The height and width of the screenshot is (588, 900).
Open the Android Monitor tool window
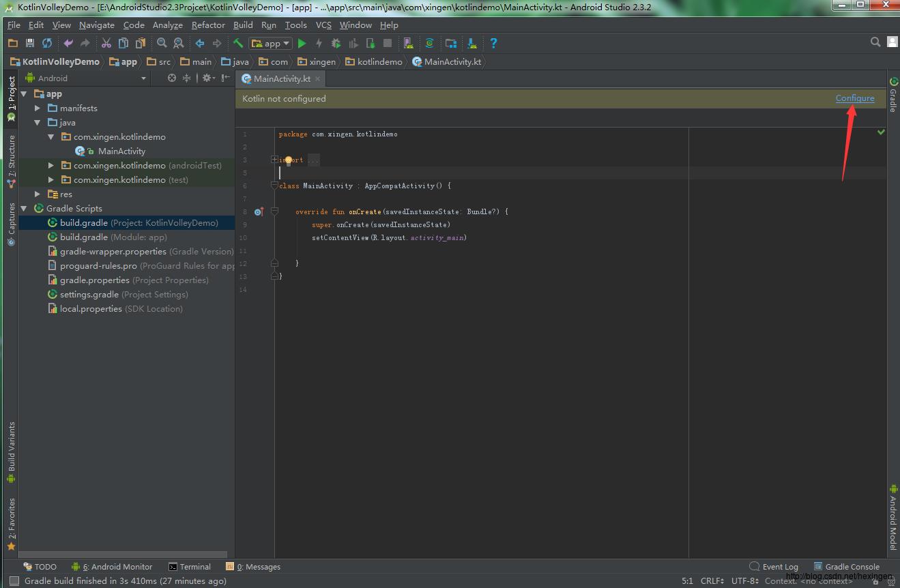pos(112,567)
